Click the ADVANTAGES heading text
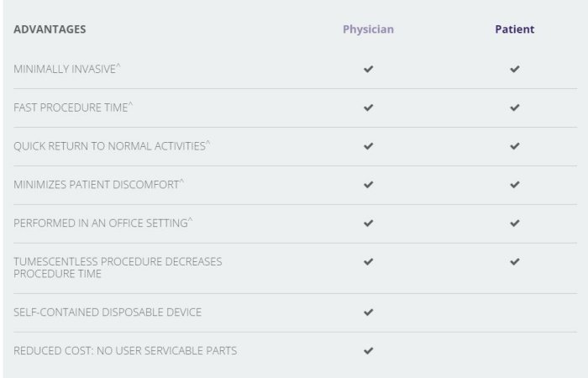This screenshot has height=378, width=588. pos(50,29)
